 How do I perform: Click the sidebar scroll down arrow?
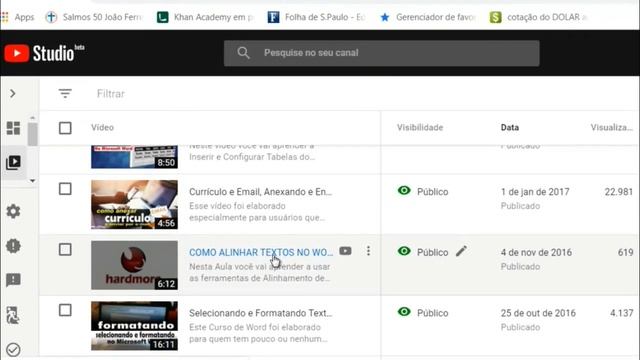(x=33, y=181)
